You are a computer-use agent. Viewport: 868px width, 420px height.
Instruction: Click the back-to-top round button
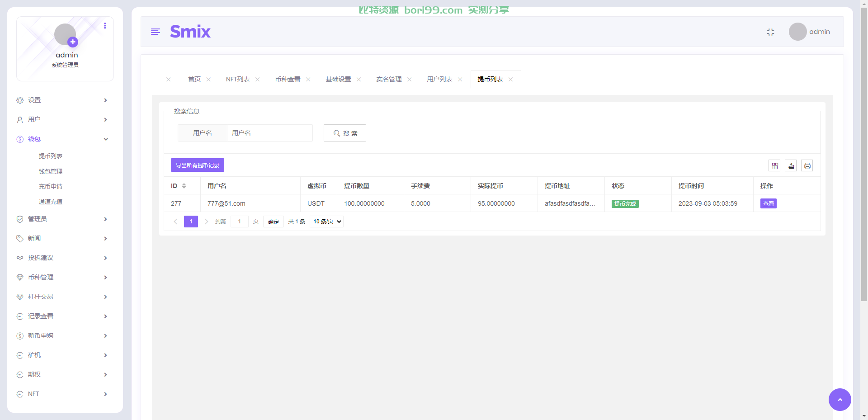pos(840,400)
